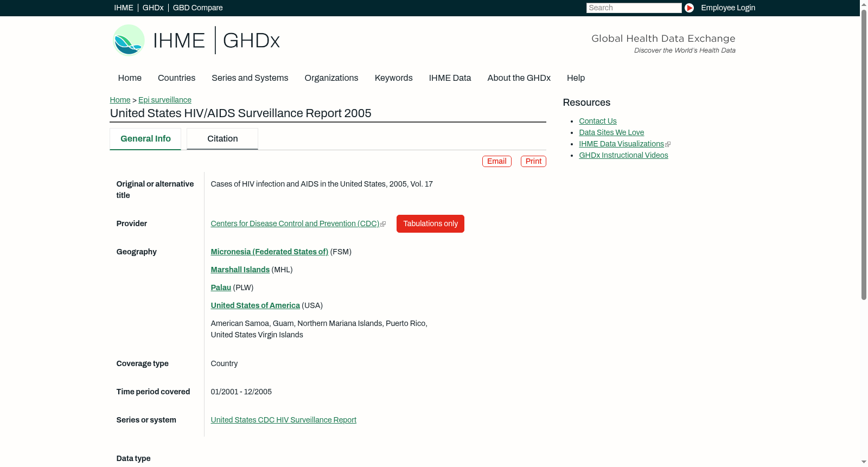Click the 'Global Health Data Exchange' tagline text
The image size is (868, 467).
pyautogui.click(x=663, y=39)
